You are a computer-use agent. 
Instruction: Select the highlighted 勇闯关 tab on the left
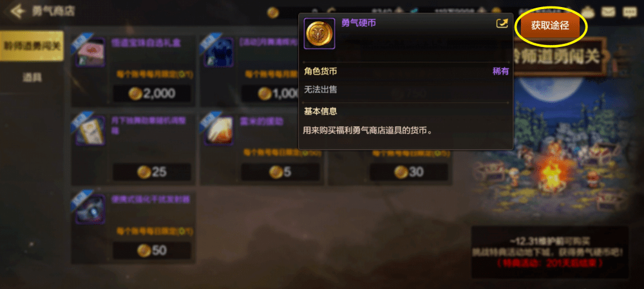pos(32,46)
